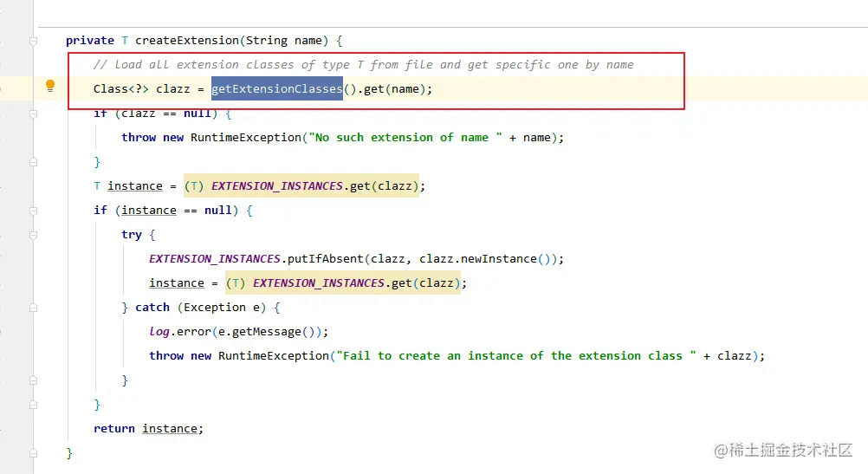Click RuntimeException in the 'No such extension' line
Image resolution: width=868 pixels, height=474 pixels.
(x=246, y=137)
